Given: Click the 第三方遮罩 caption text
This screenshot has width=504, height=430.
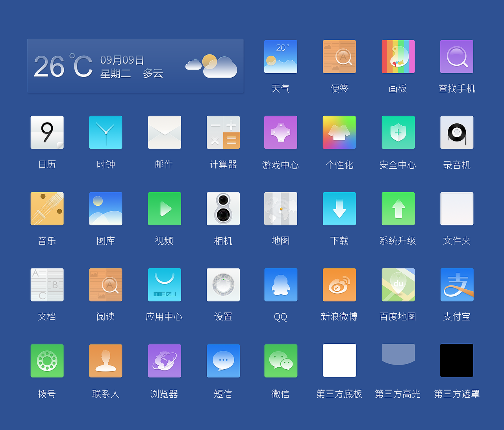Looking at the screenshot, I should [457, 394].
